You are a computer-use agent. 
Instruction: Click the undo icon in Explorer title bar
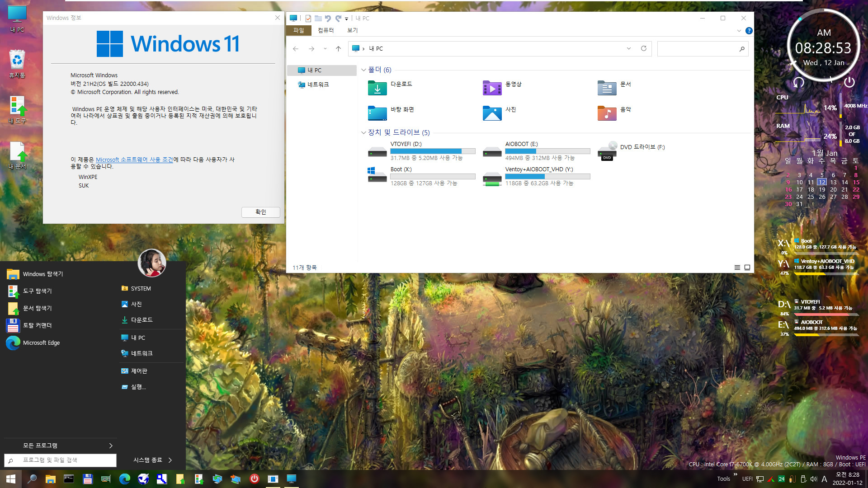pyautogui.click(x=328, y=19)
